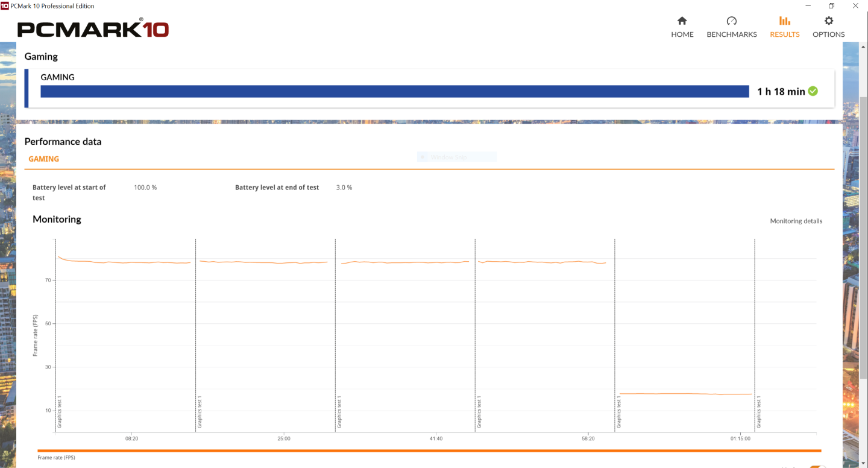The image size is (868, 468).
Task: Click the green checkmark beside 1 h 18 min
Action: [813, 91]
